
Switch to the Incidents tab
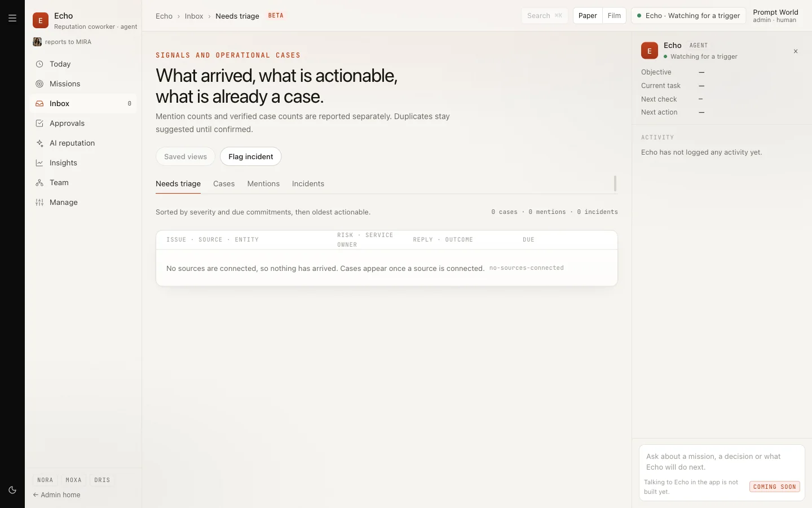click(x=308, y=184)
